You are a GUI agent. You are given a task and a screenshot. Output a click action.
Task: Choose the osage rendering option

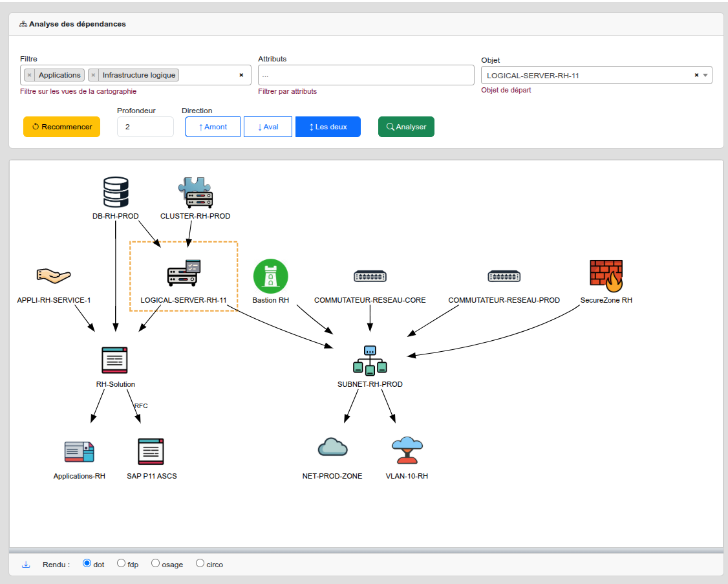pyautogui.click(x=155, y=563)
